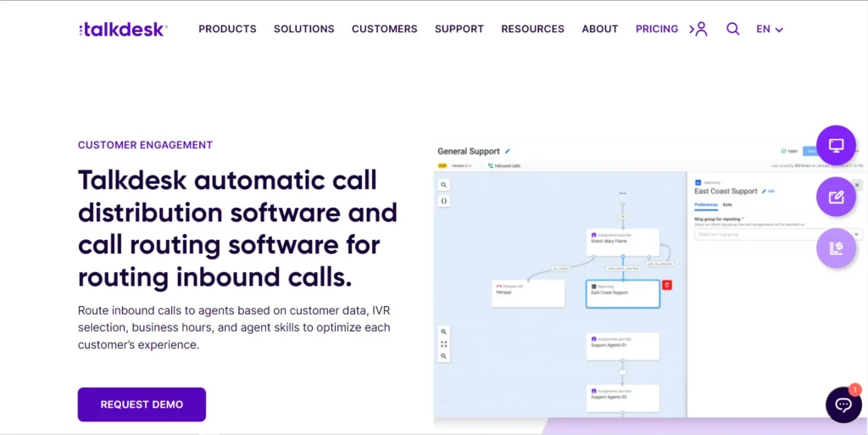This screenshot has height=435, width=868.
Task: Open the SOLUTIONS menu
Action: point(304,29)
